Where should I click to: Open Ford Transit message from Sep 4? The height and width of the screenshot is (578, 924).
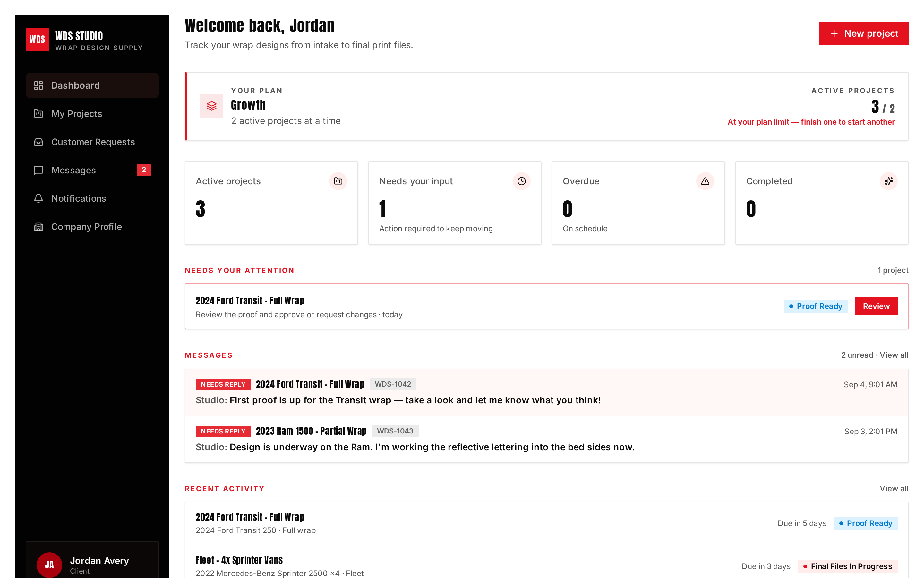pyautogui.click(x=546, y=392)
